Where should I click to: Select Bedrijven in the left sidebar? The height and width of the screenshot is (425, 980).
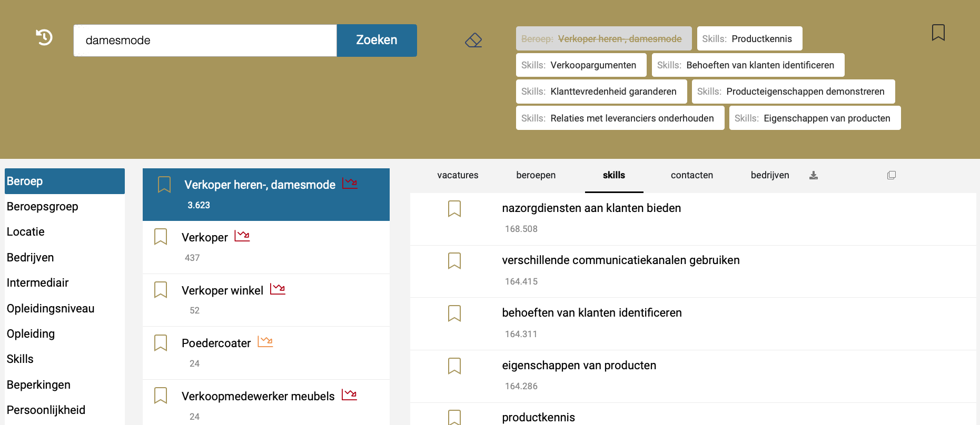pos(65,258)
